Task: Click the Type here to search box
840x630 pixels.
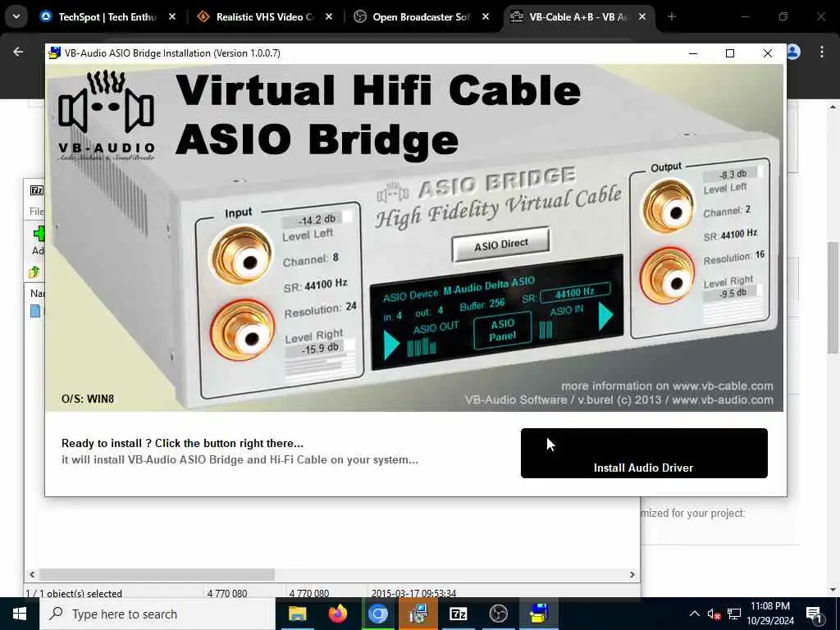Action: pos(157,614)
